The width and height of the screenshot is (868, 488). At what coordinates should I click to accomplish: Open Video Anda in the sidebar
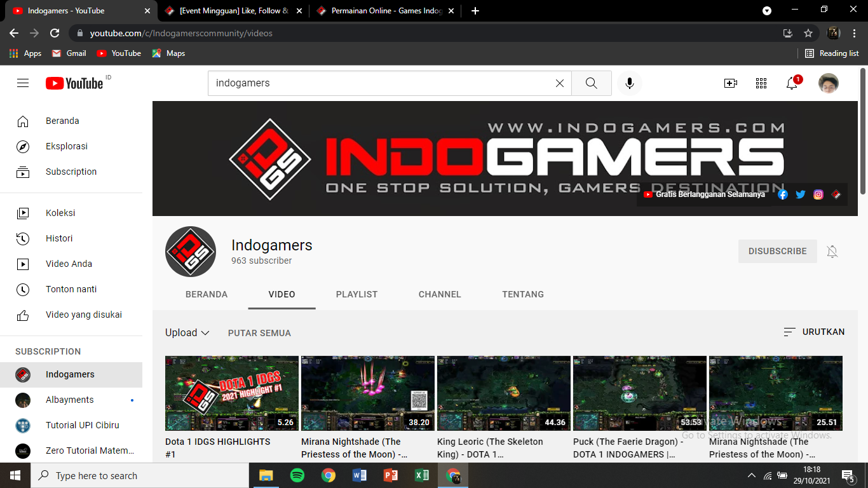point(71,264)
